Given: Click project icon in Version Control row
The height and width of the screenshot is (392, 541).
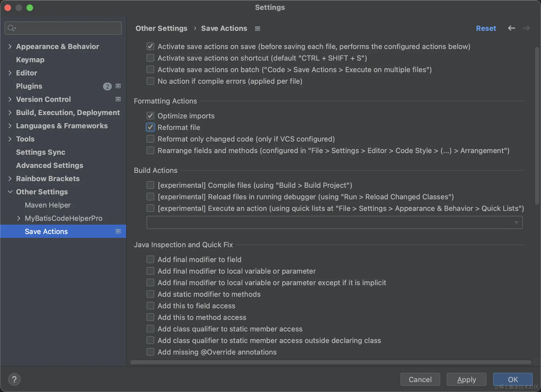Looking at the screenshot, I should [118, 99].
